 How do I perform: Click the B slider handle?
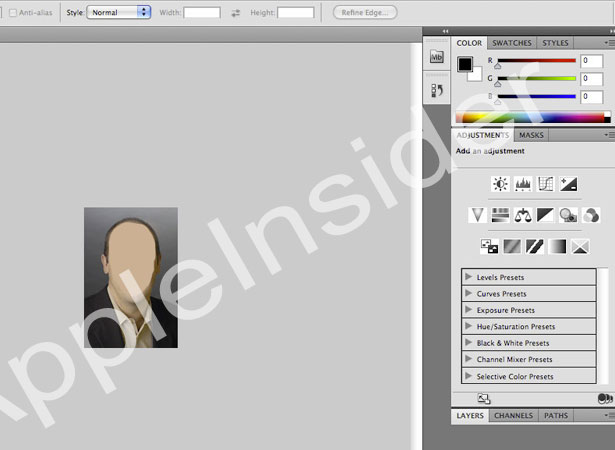pyautogui.click(x=498, y=102)
